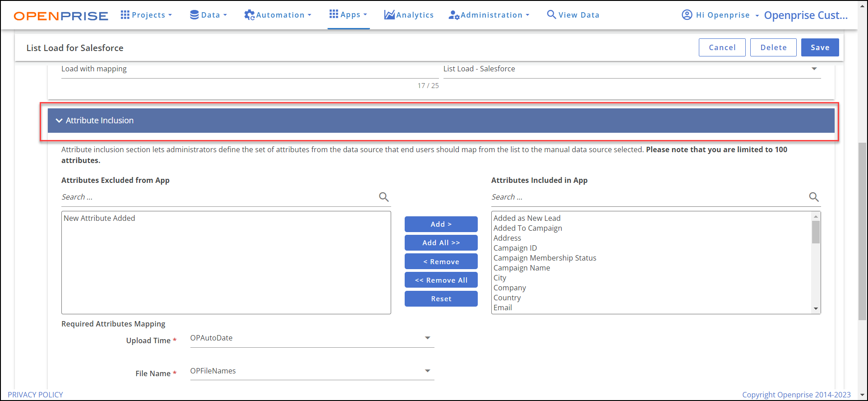Click the user profile avatar icon
The height and width of the screenshot is (401, 868).
point(687,15)
